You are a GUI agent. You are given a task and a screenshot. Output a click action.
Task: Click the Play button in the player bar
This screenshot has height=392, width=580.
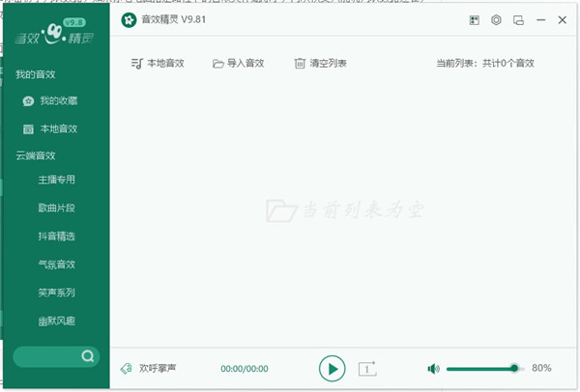tap(332, 368)
